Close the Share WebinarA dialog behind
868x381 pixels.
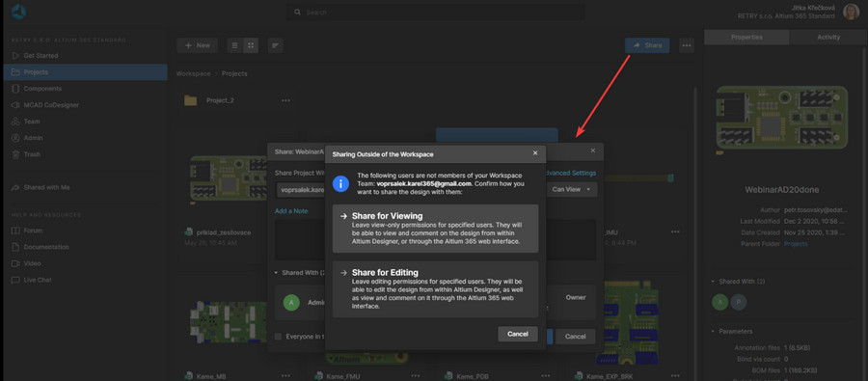tap(593, 150)
